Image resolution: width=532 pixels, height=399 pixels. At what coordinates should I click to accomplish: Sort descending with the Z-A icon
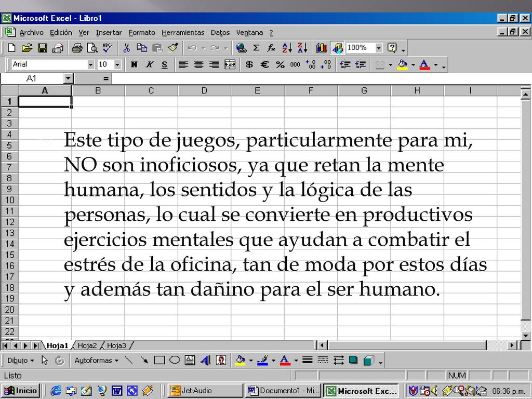[302, 48]
